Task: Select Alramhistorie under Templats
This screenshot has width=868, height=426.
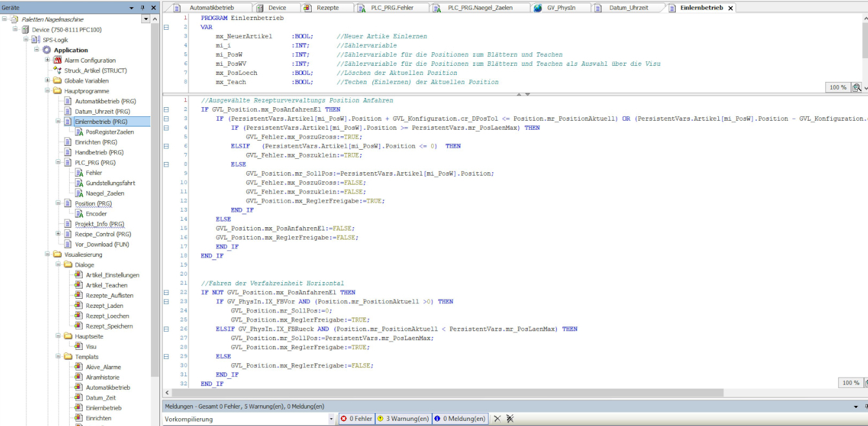Action: [x=103, y=377]
